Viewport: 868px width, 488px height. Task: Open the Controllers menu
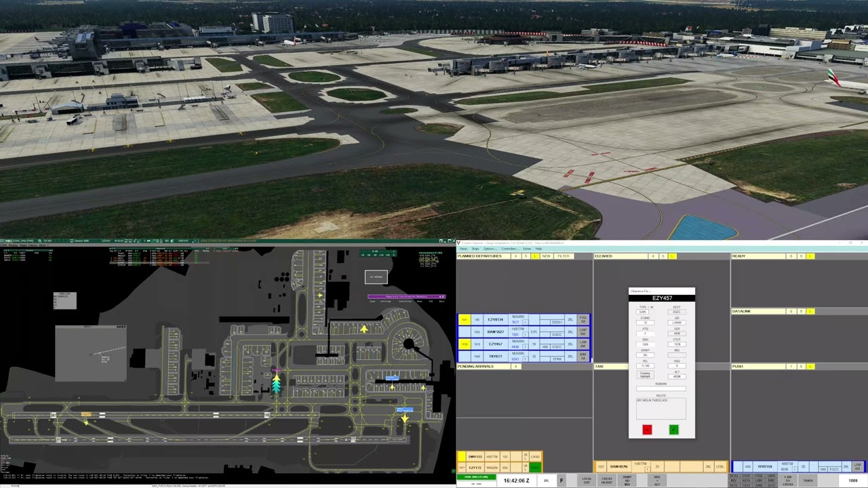click(509, 249)
